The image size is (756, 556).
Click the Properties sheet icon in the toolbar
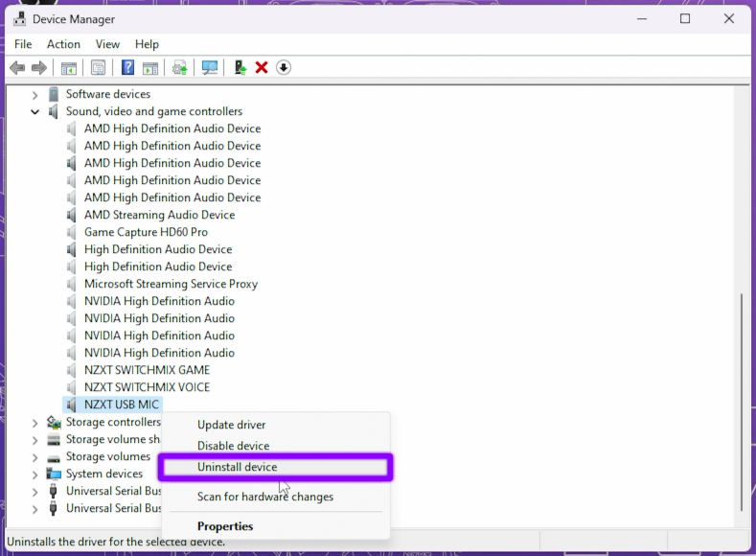pos(98,68)
